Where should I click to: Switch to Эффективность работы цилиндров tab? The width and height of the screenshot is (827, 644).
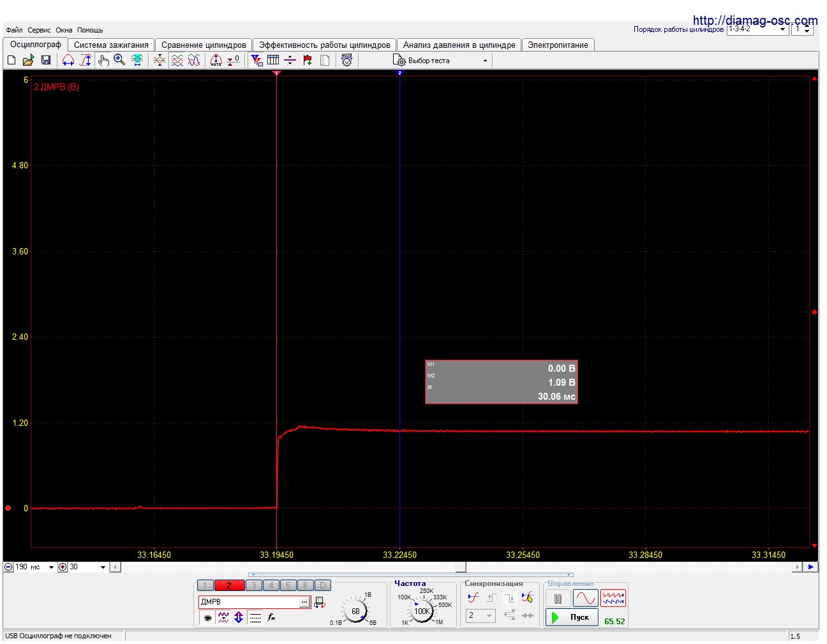(x=324, y=45)
